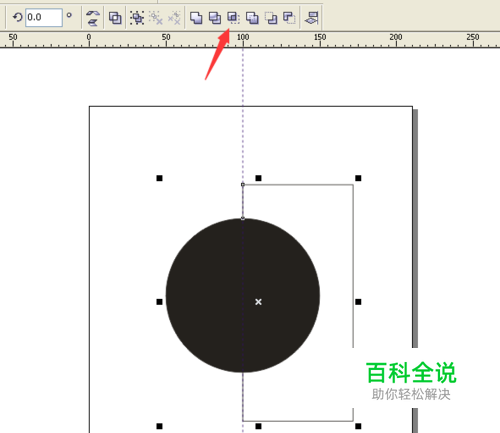Image resolution: width=500 pixels, height=433 pixels.
Task: Click the Mirror vertically button
Action: tap(93, 22)
